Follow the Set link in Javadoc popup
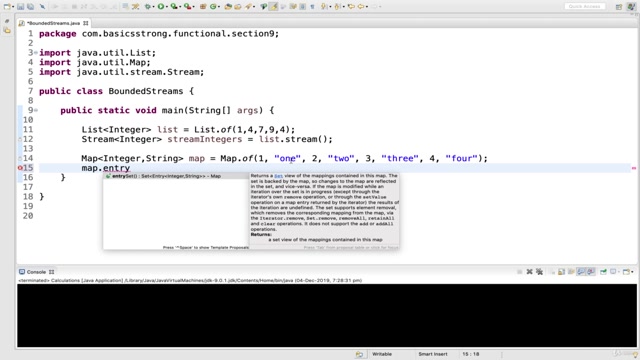The image size is (640, 360). [x=278, y=176]
